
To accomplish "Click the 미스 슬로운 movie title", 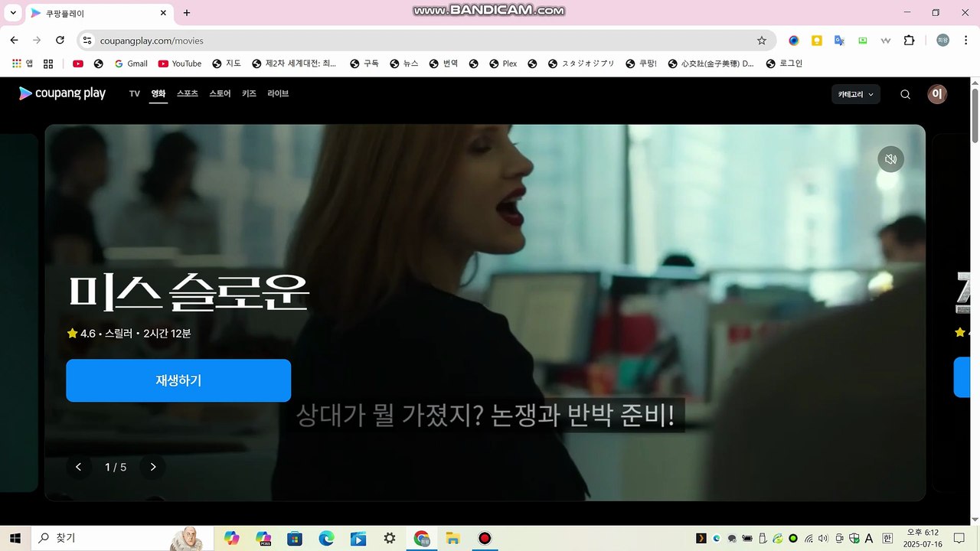I will [x=188, y=292].
